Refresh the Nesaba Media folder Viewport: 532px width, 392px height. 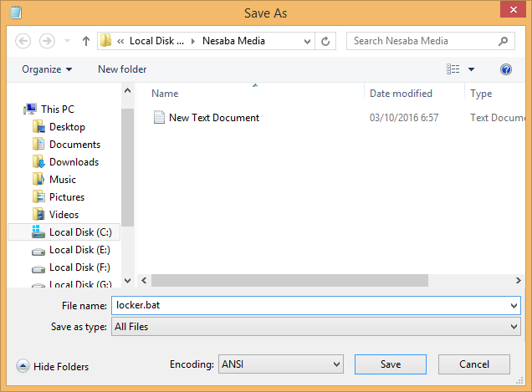(325, 41)
